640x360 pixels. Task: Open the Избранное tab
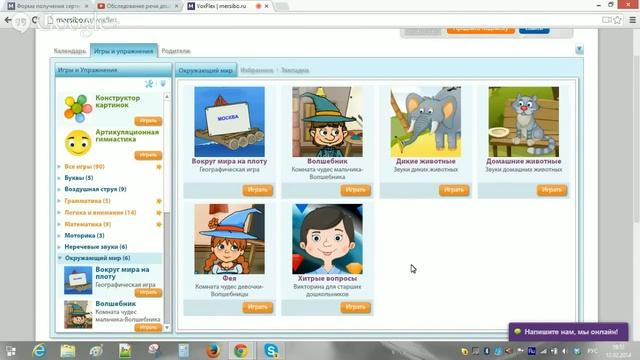[257, 70]
